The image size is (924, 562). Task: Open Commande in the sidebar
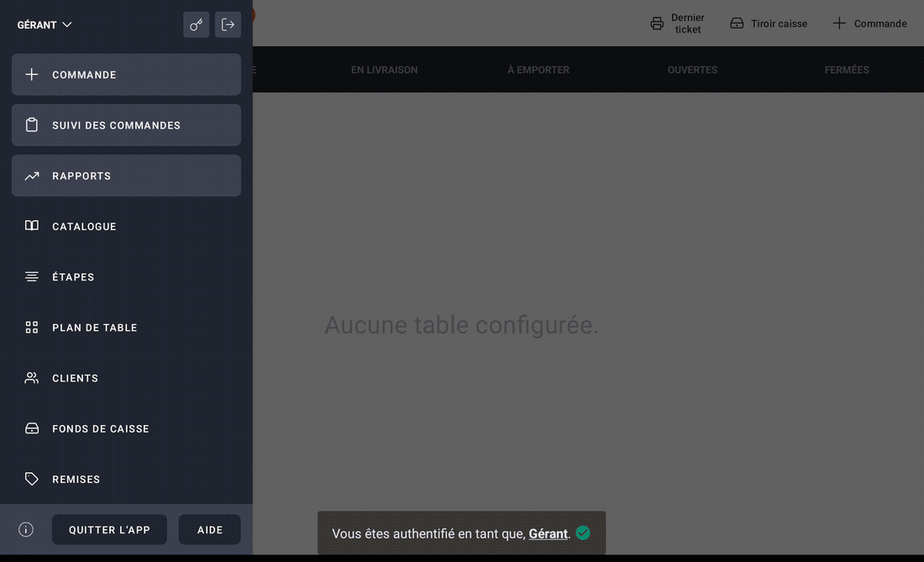click(126, 75)
